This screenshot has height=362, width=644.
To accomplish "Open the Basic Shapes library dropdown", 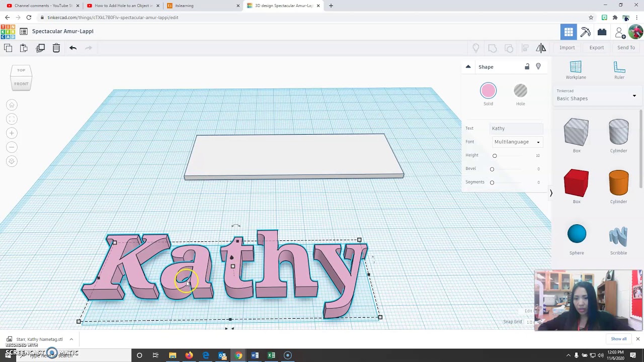I will click(596, 96).
